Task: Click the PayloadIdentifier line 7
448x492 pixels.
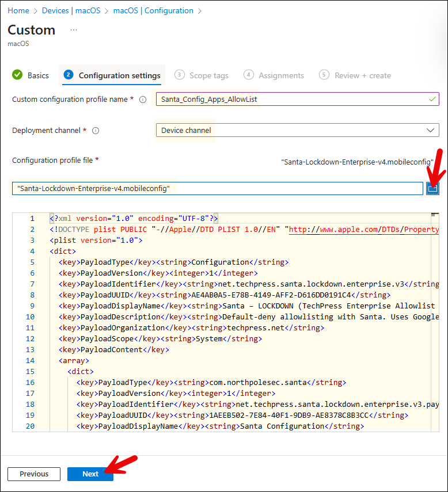Action: pos(249,284)
